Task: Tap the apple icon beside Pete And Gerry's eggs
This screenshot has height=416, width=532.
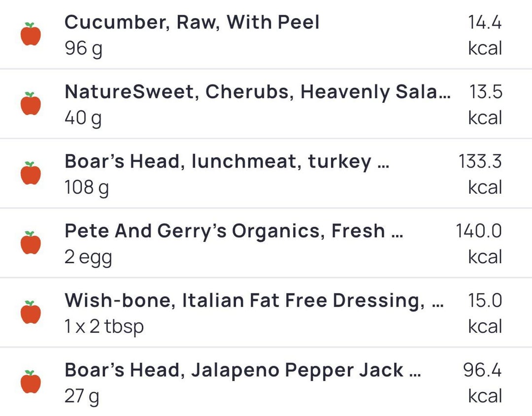Action: 31,243
